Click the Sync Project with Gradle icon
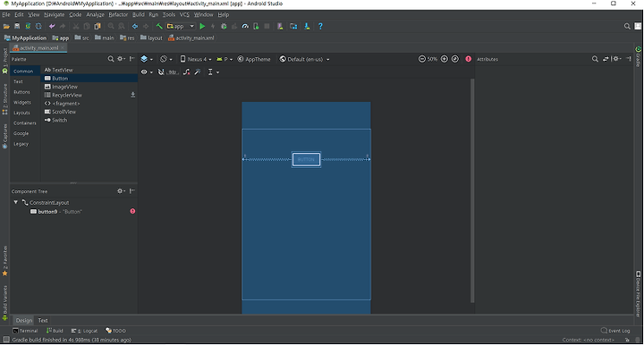 click(28, 26)
